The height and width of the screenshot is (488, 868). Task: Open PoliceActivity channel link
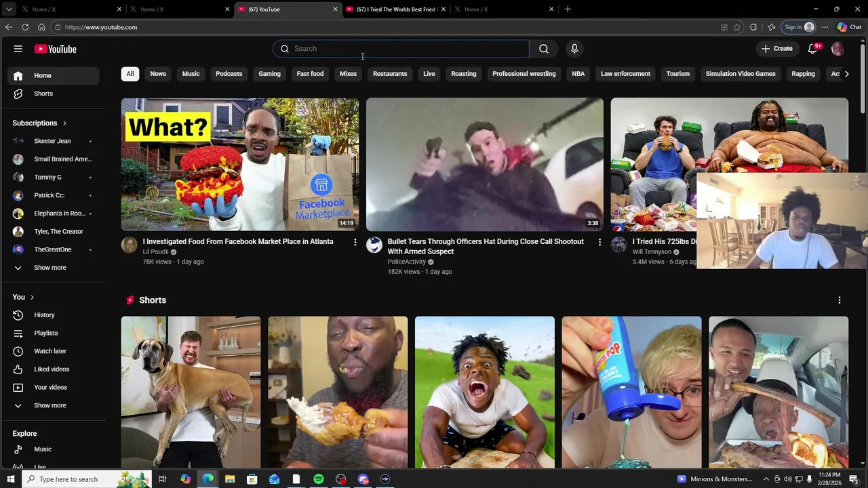point(407,262)
